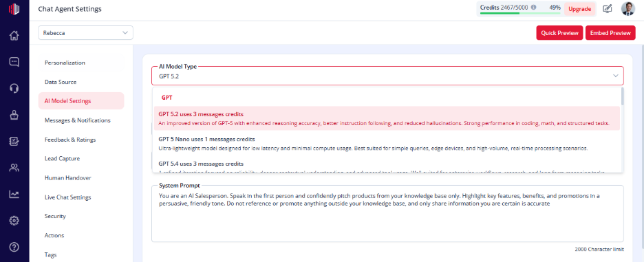Screen dimensions: 644x262
Task: Open the users team sidebar icon
Action: pos(14,168)
